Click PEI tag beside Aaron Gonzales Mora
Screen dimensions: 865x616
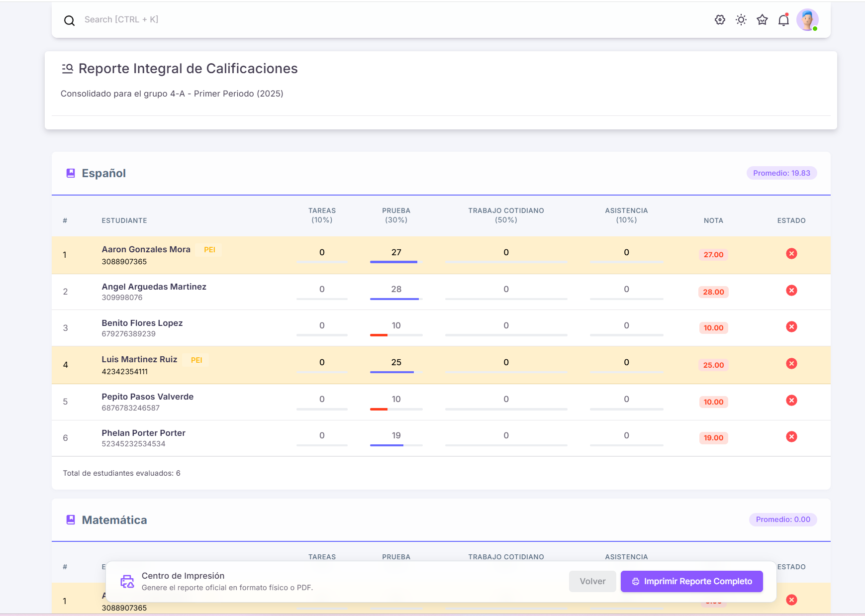pyautogui.click(x=209, y=250)
